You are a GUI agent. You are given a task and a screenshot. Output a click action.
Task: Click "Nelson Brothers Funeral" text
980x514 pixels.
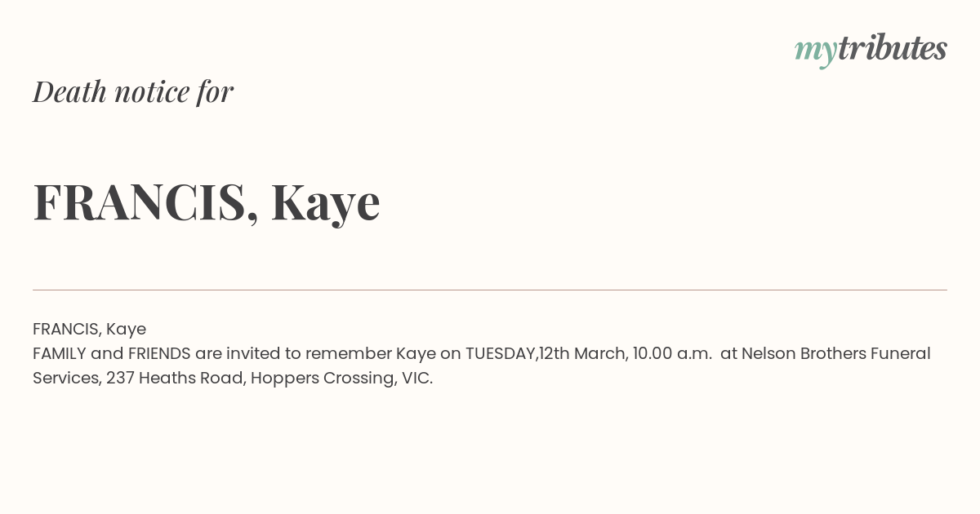point(836,353)
